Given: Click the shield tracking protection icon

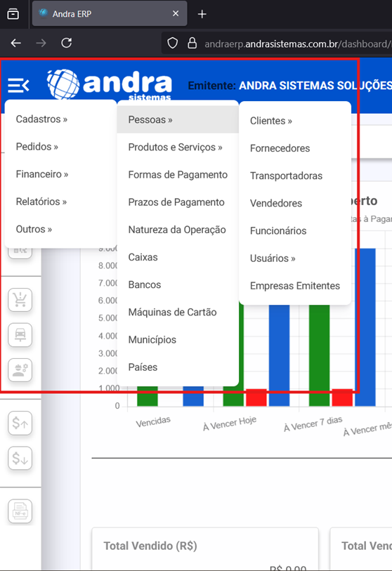Looking at the screenshot, I should (172, 44).
